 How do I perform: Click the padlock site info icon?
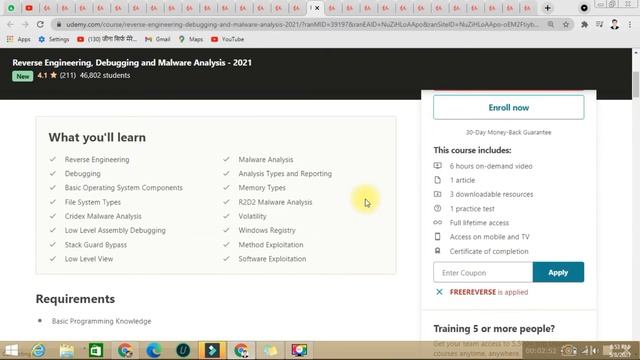(x=59, y=24)
